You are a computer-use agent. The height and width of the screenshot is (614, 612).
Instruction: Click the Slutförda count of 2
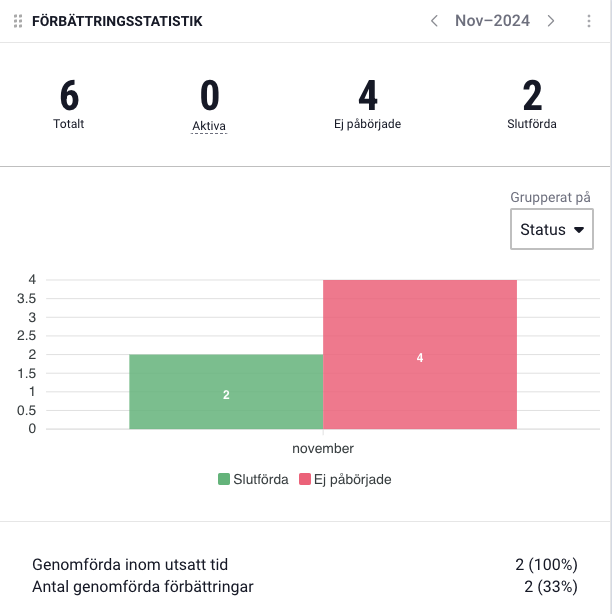pos(532,97)
